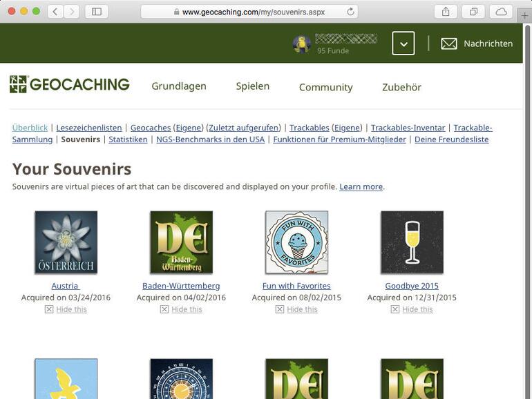
Task: Open the Baden-Württemberg souvenir image
Action: [182, 242]
